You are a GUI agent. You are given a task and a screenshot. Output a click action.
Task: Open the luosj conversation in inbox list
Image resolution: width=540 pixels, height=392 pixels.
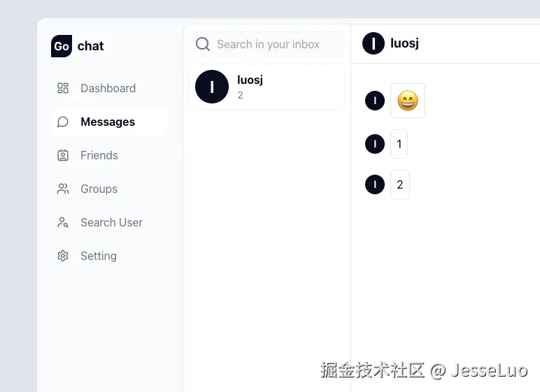(x=267, y=87)
